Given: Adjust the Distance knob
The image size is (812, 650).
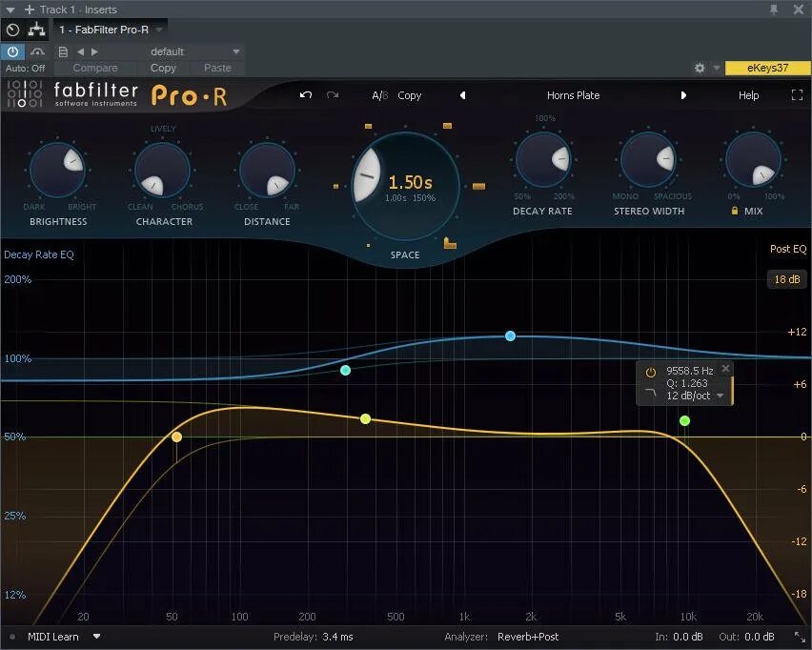Looking at the screenshot, I should [x=267, y=170].
